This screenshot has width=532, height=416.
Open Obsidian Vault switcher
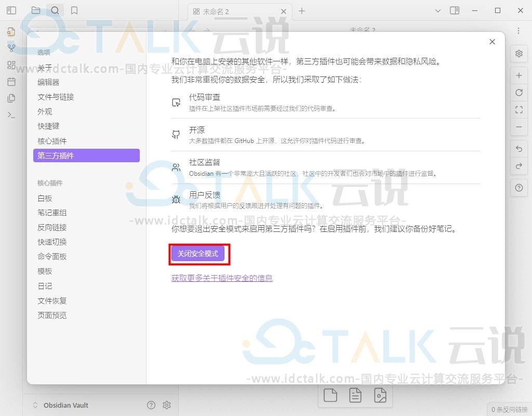coord(61,405)
